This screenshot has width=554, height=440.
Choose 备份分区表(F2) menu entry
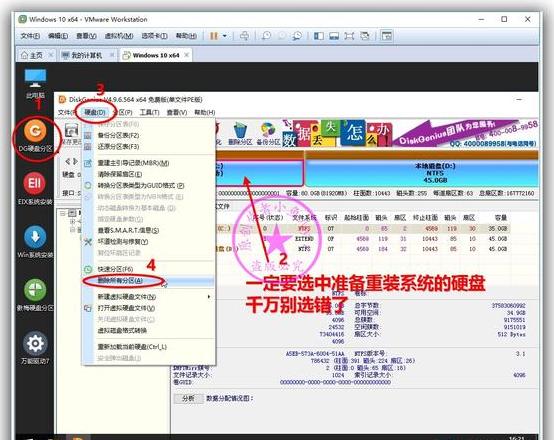coord(148,135)
